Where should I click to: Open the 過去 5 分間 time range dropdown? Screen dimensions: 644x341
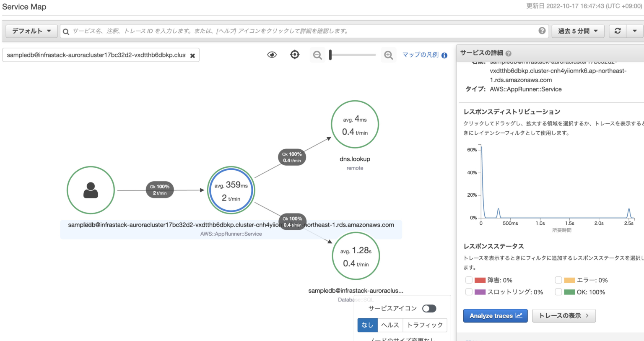(x=578, y=30)
